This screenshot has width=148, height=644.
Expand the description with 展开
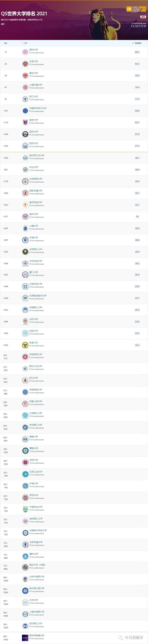click(x=3, y=24)
